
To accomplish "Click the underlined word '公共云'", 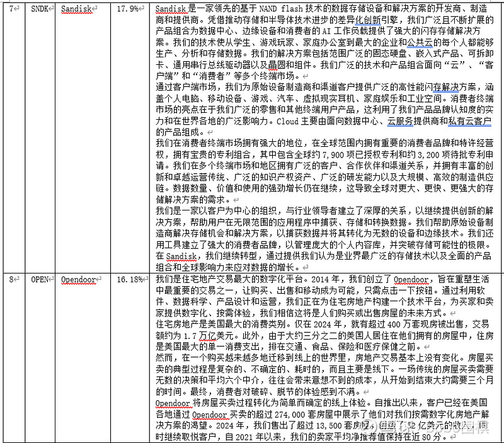I will point(420,42).
